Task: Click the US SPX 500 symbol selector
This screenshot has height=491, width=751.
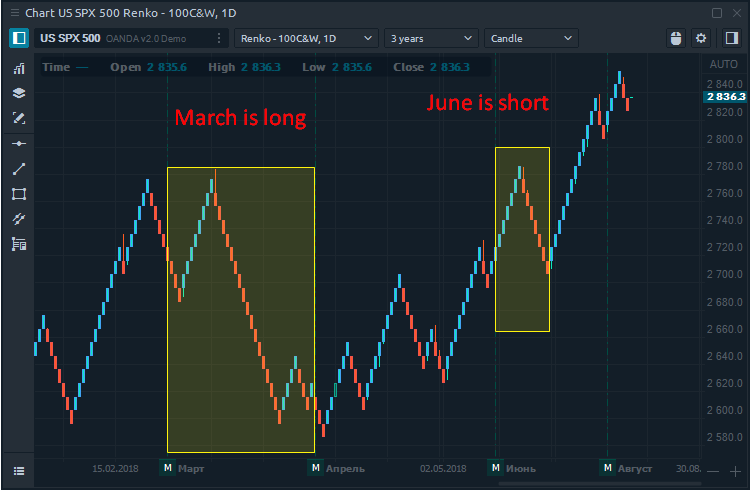Action: pos(70,38)
